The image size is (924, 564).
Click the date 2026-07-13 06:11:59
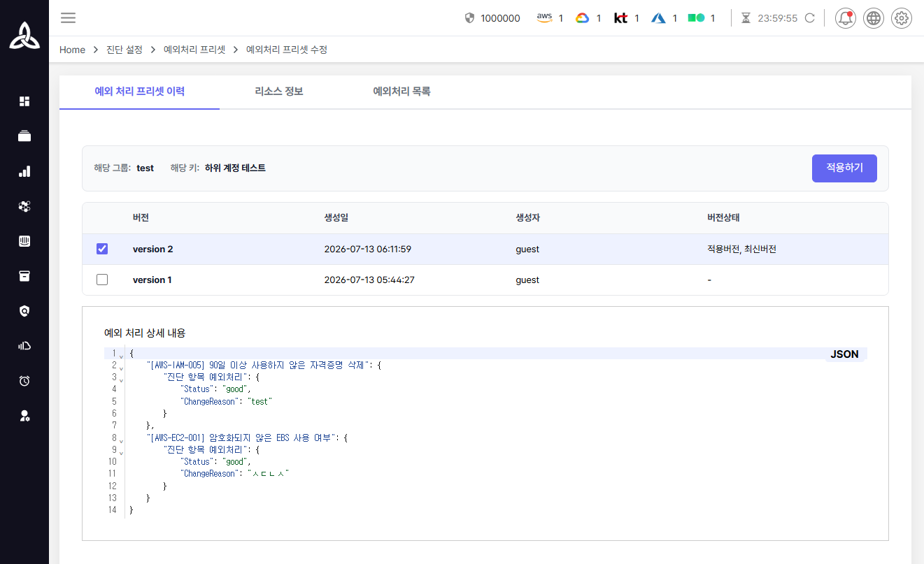[x=368, y=249]
